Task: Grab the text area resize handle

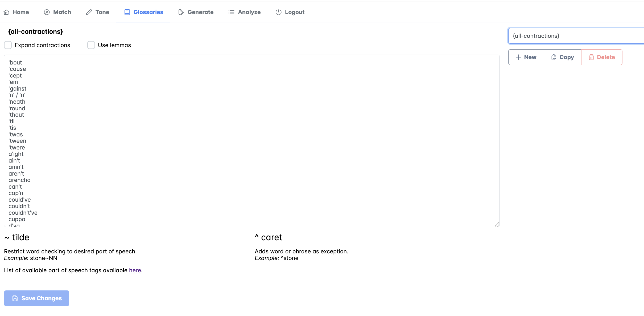Action: pyautogui.click(x=497, y=224)
